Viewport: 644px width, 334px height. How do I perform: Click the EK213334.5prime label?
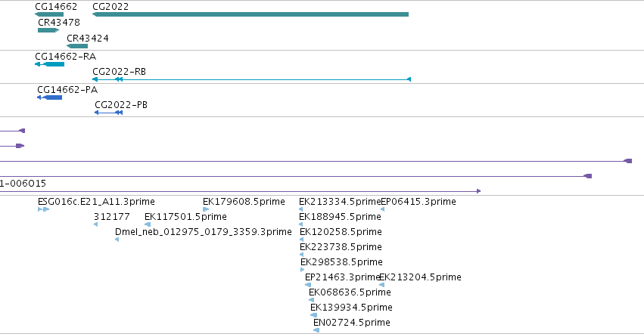point(340,202)
